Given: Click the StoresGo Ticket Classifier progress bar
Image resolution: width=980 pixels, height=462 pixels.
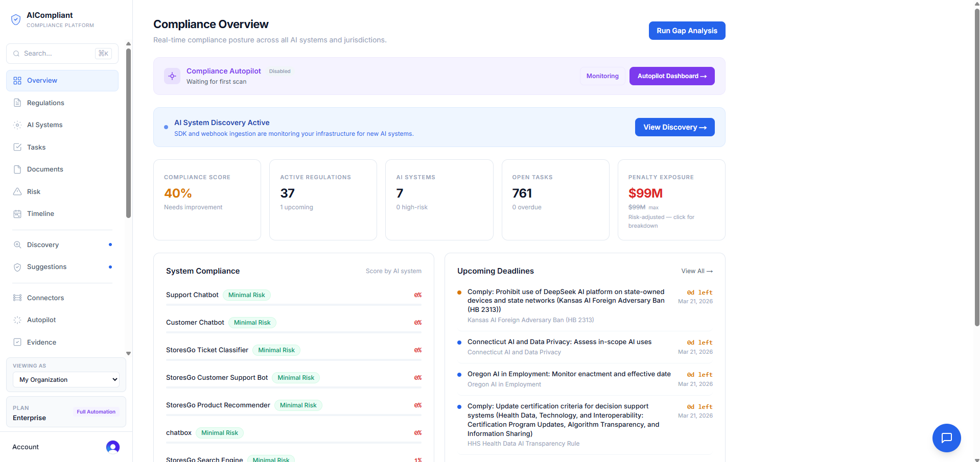Looking at the screenshot, I should (x=294, y=360).
